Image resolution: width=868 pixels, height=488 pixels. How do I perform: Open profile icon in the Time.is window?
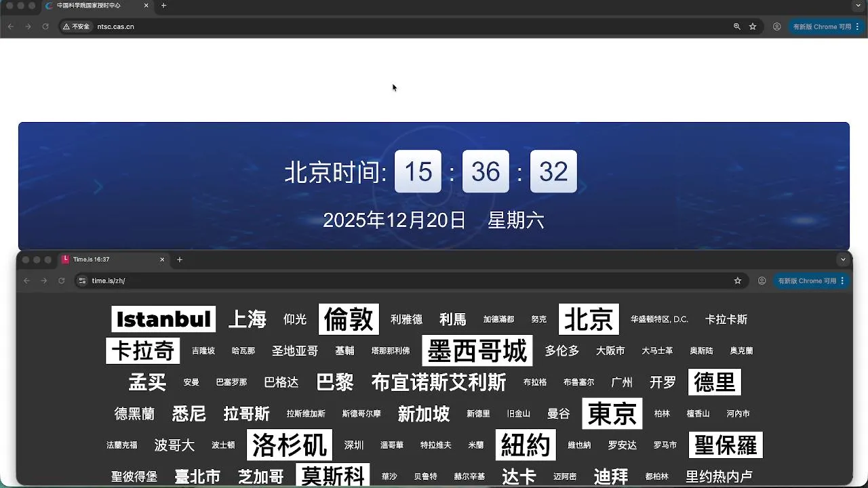click(x=762, y=281)
